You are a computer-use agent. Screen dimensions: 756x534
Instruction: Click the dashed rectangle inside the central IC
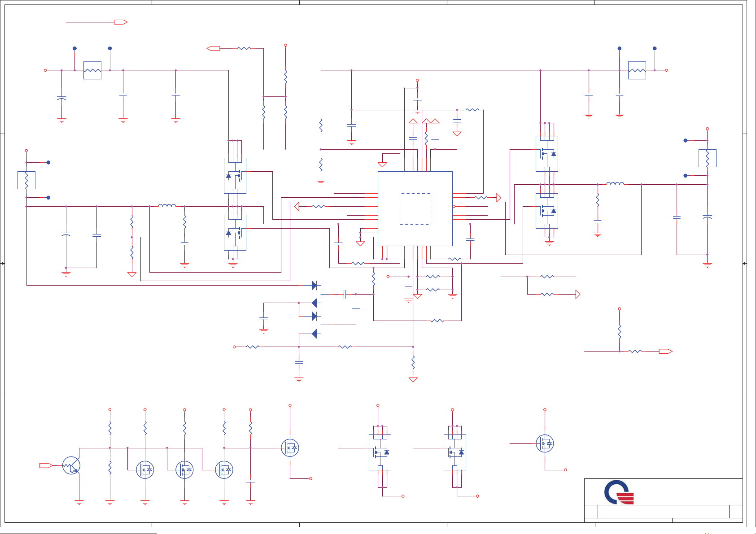tap(415, 209)
